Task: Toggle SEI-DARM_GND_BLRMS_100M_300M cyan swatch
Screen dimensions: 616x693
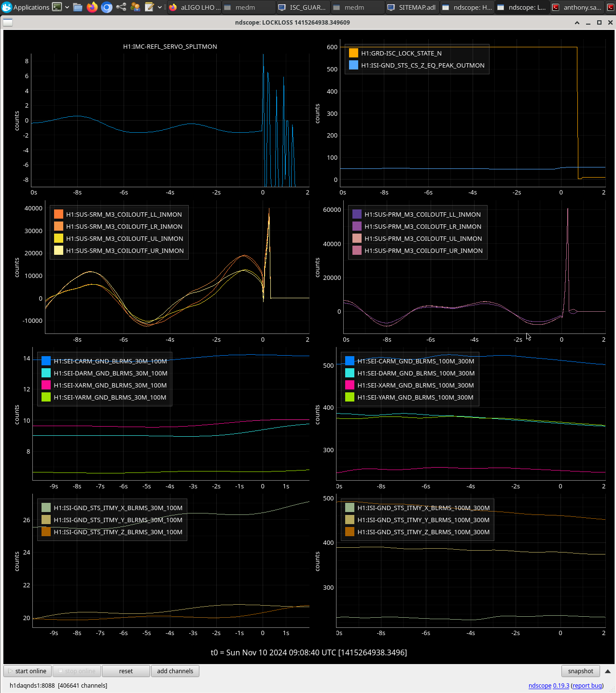Action: [x=350, y=373]
